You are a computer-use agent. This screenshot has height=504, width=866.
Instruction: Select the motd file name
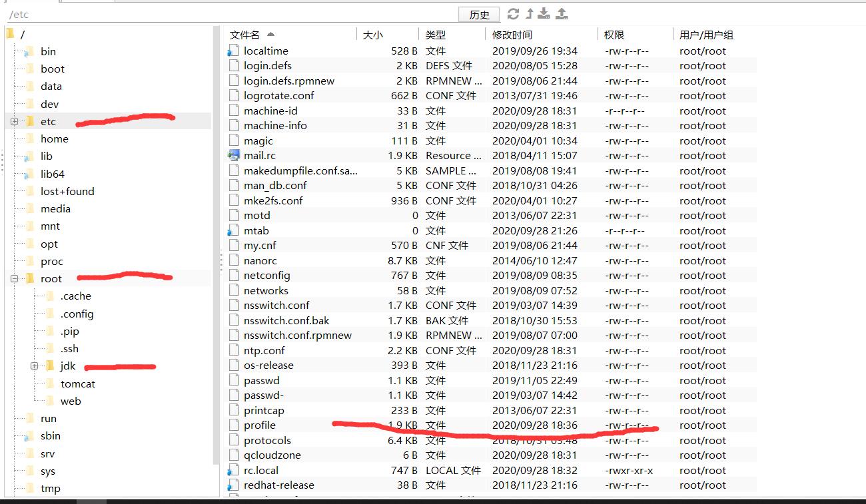257,215
